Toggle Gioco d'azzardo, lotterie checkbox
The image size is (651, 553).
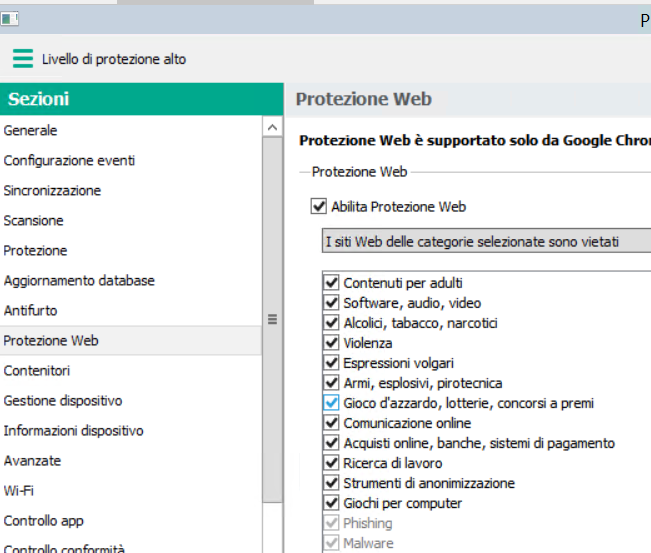pos(332,403)
